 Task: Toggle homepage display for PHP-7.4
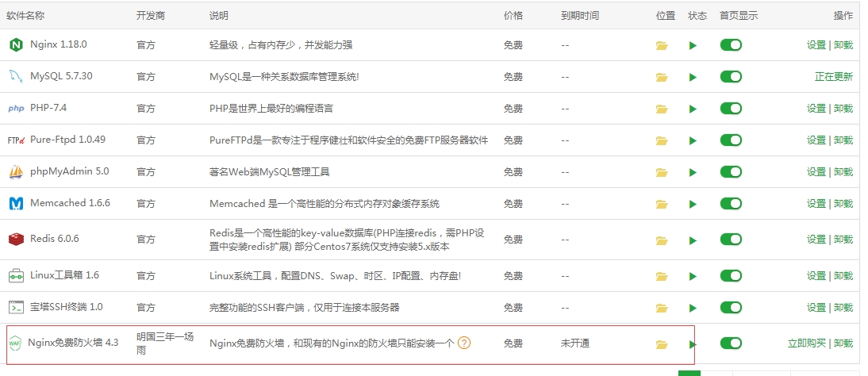[x=731, y=109]
